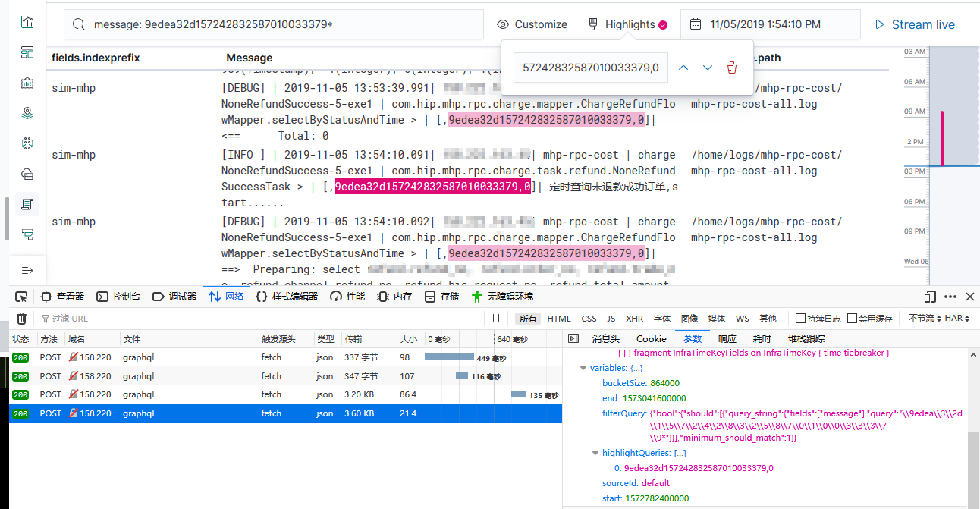Image resolution: width=980 pixels, height=509 pixels.
Task: Jump to next highlight match
Action: (708, 68)
